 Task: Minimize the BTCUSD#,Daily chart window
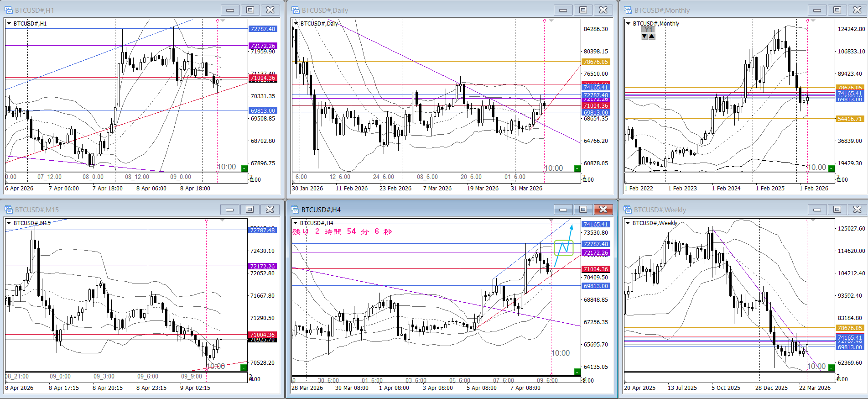563,10
